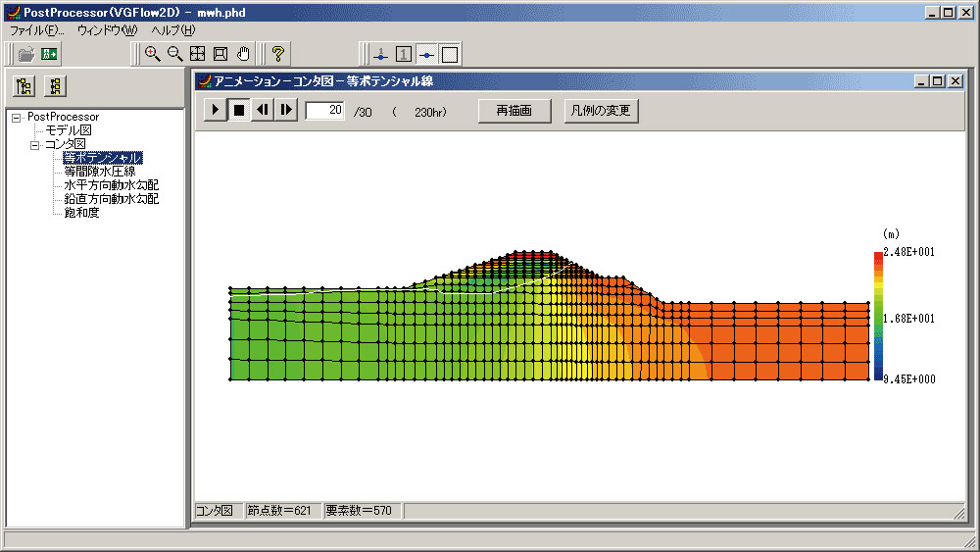Select the hand pan tool
980x552 pixels.
click(x=243, y=54)
